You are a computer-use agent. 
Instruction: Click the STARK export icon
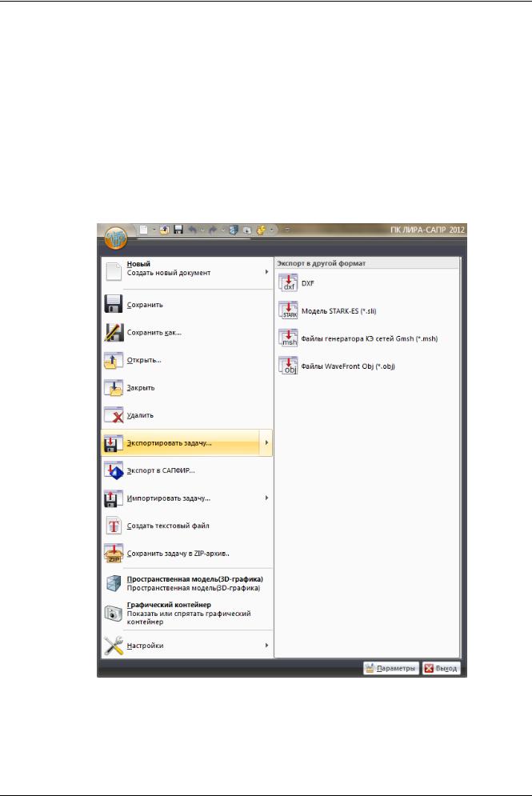[288, 310]
